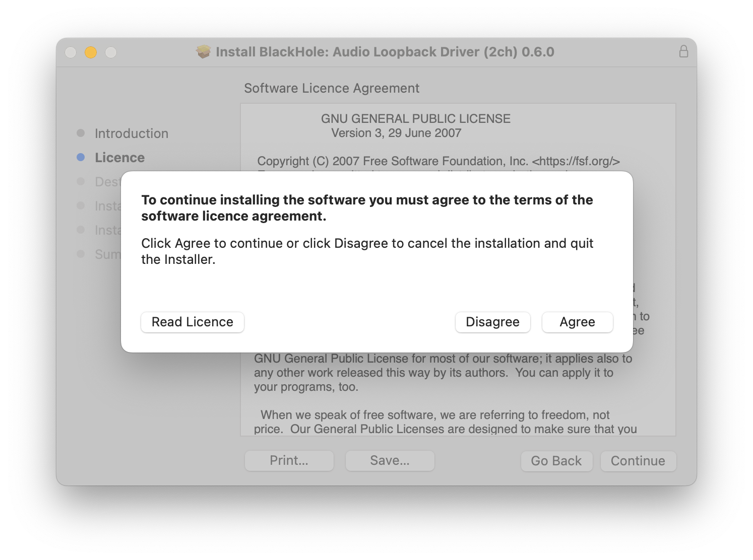Click 'Version 3, 29 June 2007' text
The image size is (753, 560).
(396, 133)
